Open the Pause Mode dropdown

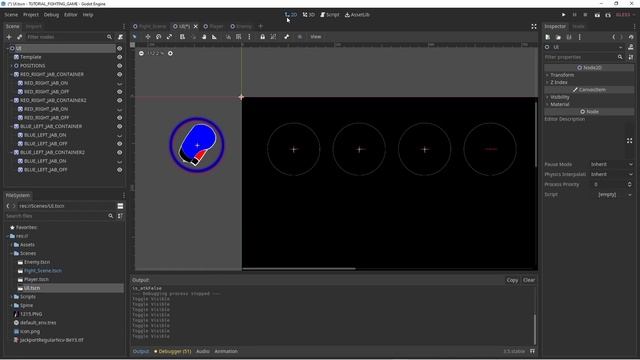tap(611, 164)
